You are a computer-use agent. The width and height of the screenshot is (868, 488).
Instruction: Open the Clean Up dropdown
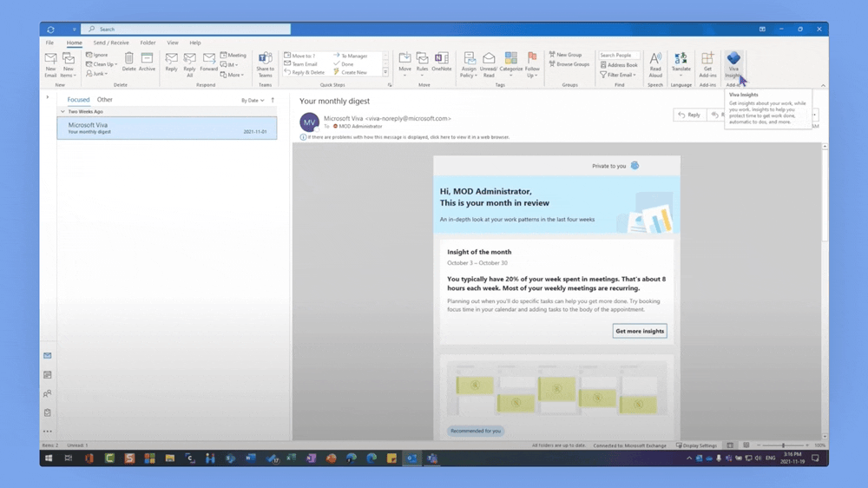(x=102, y=64)
